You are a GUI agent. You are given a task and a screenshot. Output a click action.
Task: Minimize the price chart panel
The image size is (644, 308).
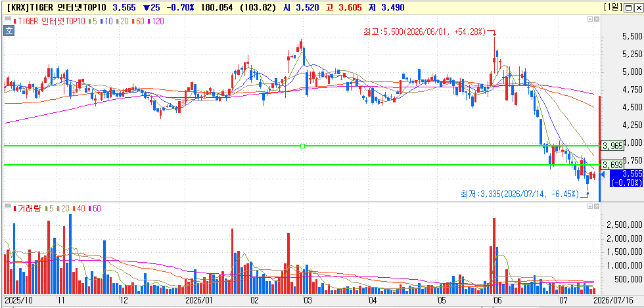click(590, 19)
